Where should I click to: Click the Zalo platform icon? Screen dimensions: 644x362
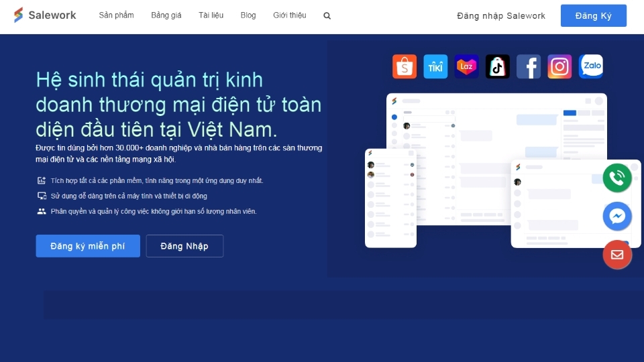point(590,66)
